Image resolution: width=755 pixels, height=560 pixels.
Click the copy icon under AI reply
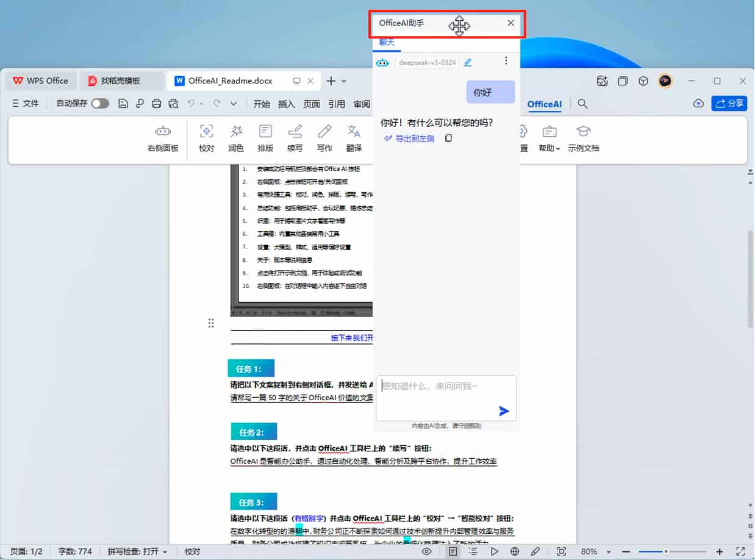(x=448, y=138)
